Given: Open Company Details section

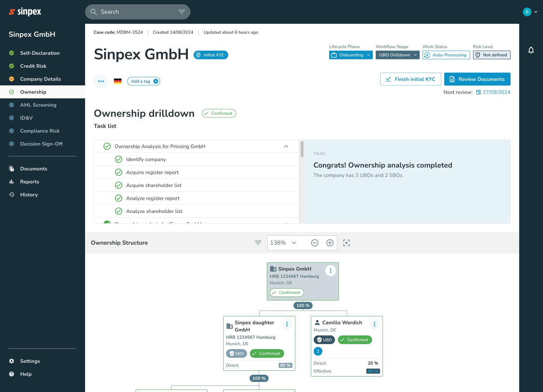Looking at the screenshot, I should click(43, 79).
